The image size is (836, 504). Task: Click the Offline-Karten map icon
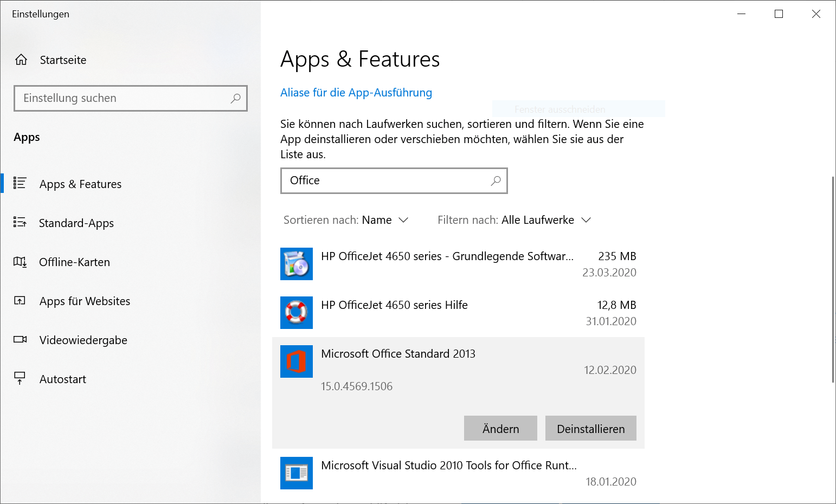[20, 262]
